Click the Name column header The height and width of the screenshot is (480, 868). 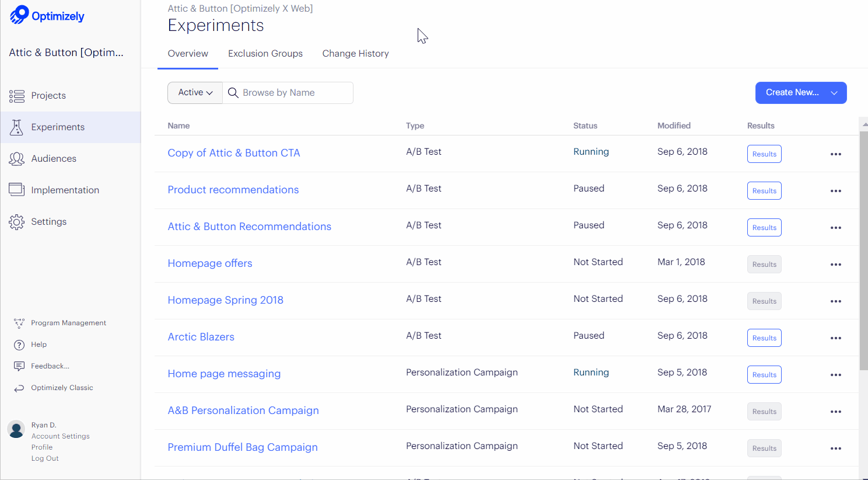click(x=178, y=126)
